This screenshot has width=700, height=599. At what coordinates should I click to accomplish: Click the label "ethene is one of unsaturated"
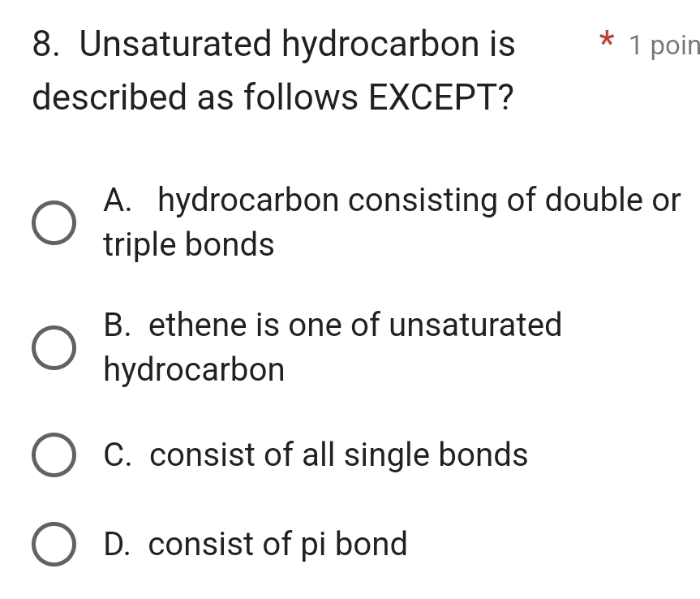click(355, 325)
